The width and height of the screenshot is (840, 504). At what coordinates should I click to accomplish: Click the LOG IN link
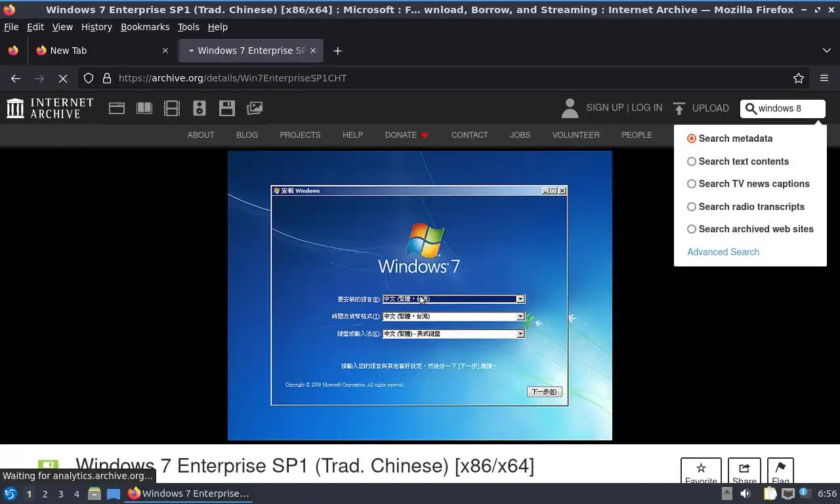click(647, 108)
